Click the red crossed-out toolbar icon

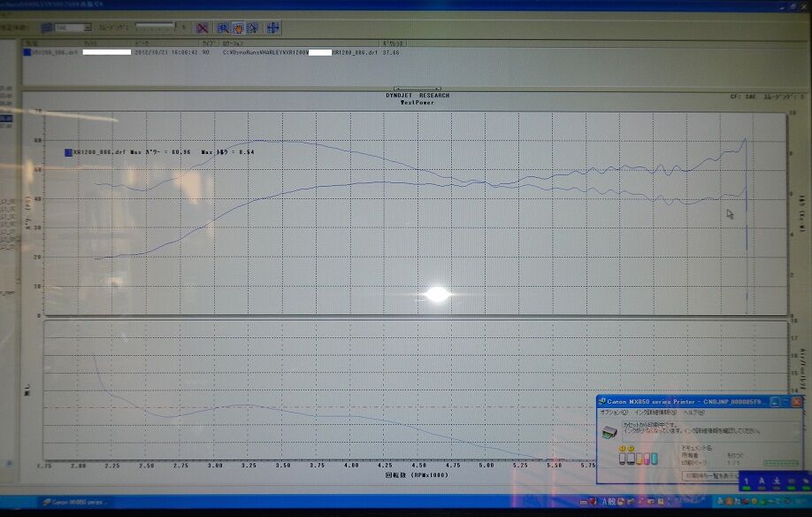tap(203, 28)
